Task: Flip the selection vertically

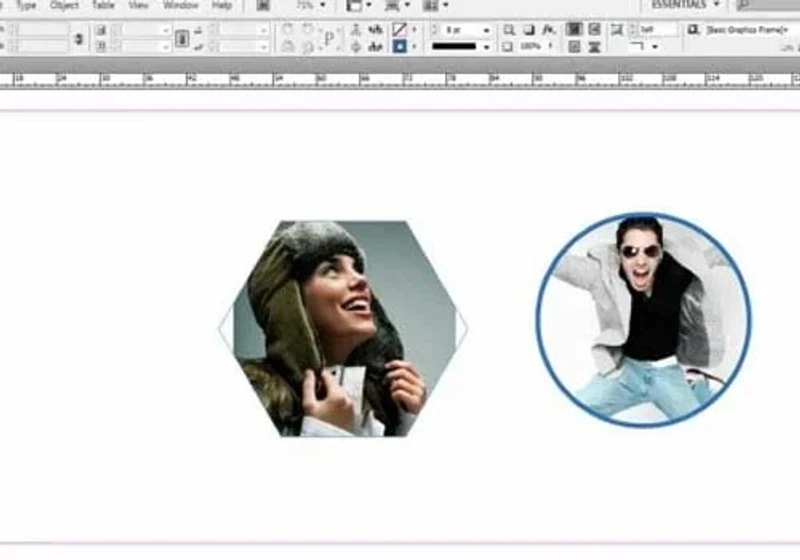Action: [x=308, y=47]
